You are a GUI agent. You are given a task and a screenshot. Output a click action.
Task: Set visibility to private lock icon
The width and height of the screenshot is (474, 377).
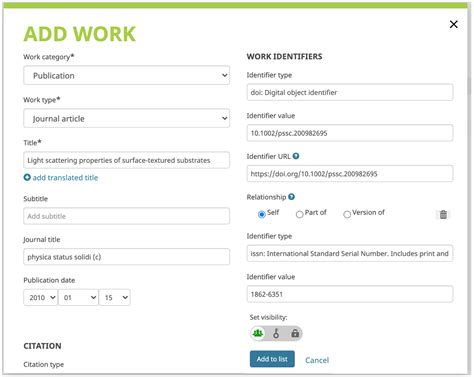(295, 333)
